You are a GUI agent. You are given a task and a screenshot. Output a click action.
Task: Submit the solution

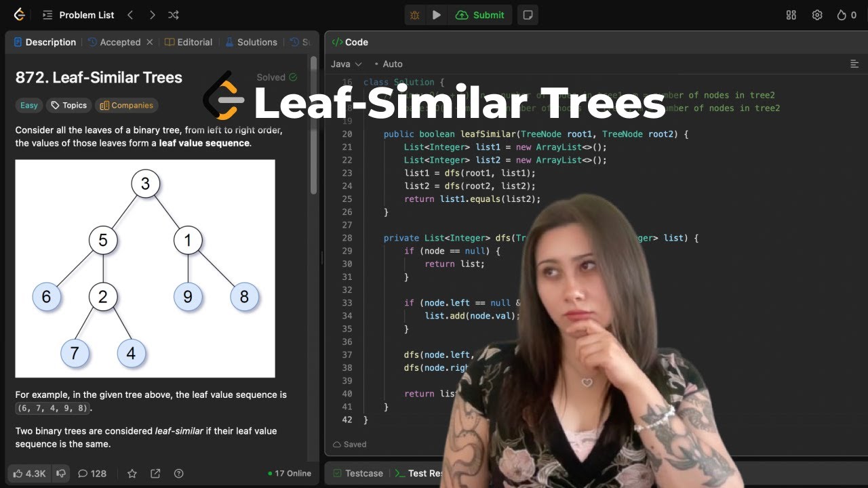480,15
